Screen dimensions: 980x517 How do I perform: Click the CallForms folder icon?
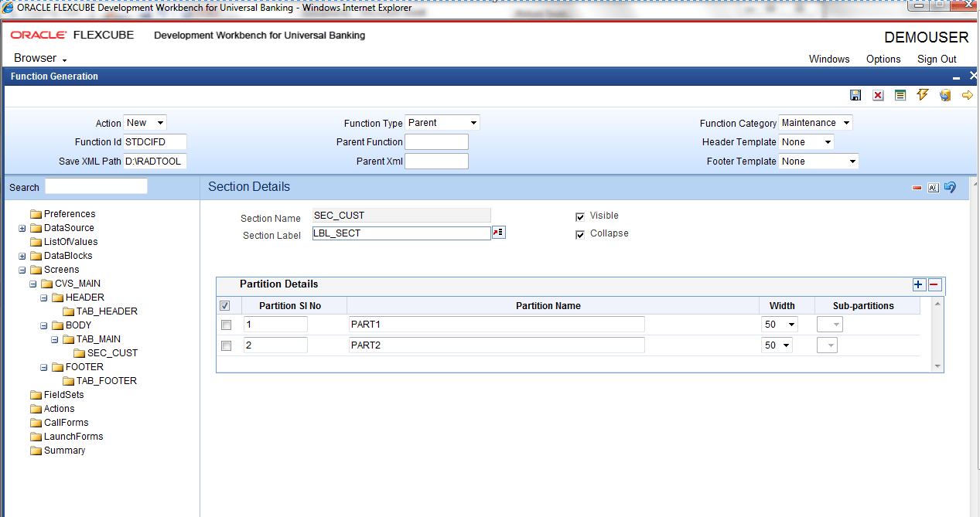(x=36, y=423)
